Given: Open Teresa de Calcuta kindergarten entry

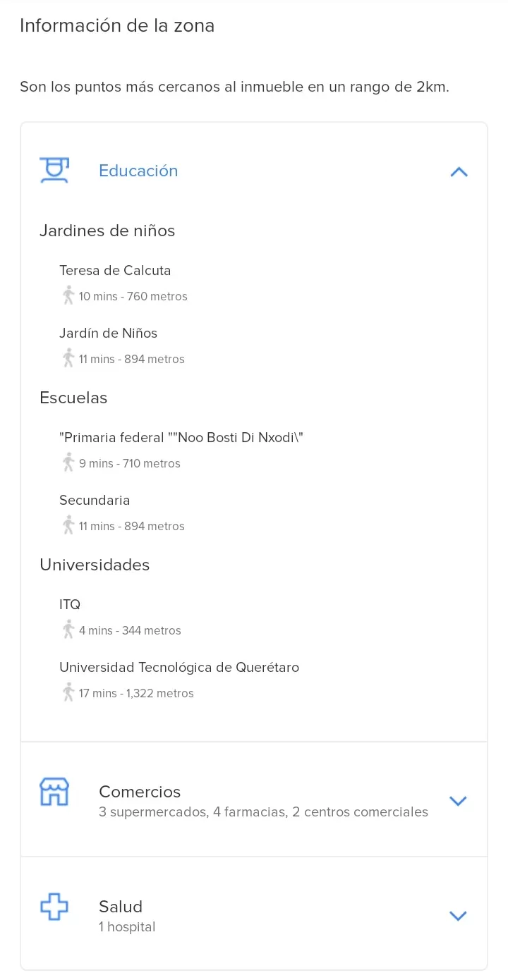Looking at the screenshot, I should [x=115, y=271].
